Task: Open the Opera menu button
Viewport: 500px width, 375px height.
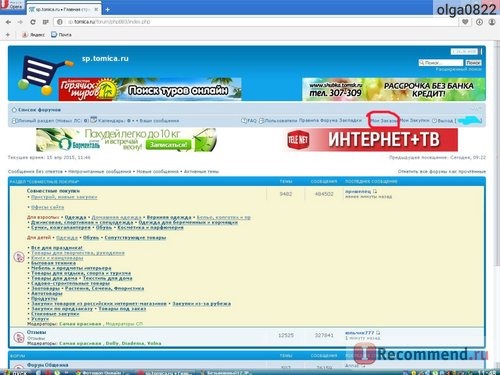Action: (x=12, y=6)
